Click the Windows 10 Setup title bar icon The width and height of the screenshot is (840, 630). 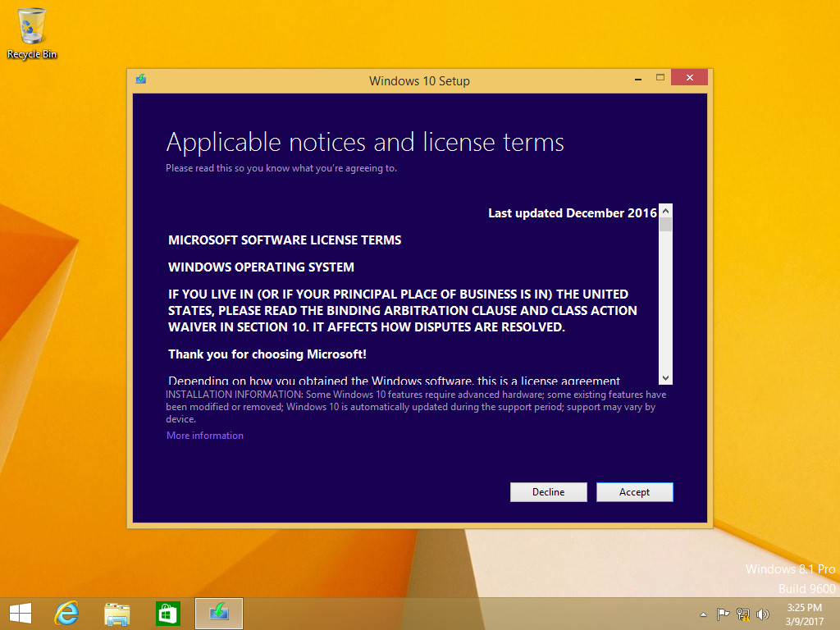pos(141,80)
